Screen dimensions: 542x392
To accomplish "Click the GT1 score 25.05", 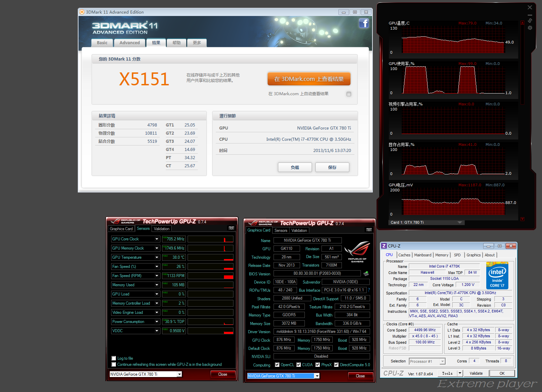I will click(190, 125).
